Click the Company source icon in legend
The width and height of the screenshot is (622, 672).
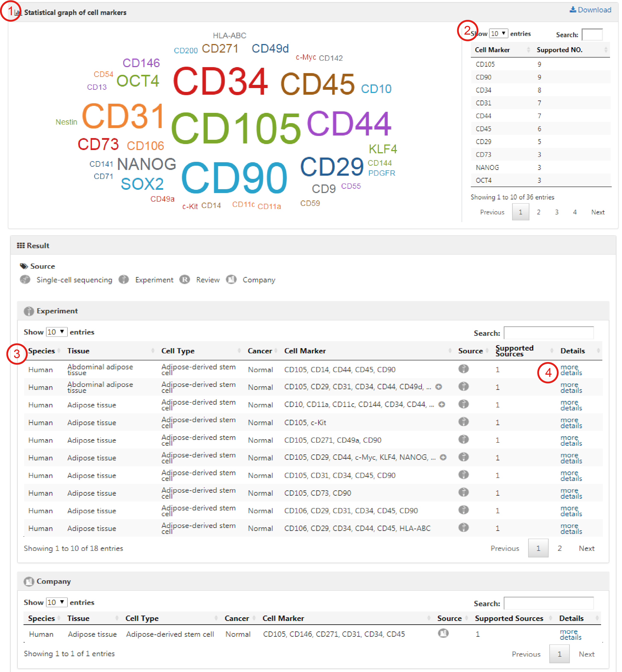pos(231,280)
